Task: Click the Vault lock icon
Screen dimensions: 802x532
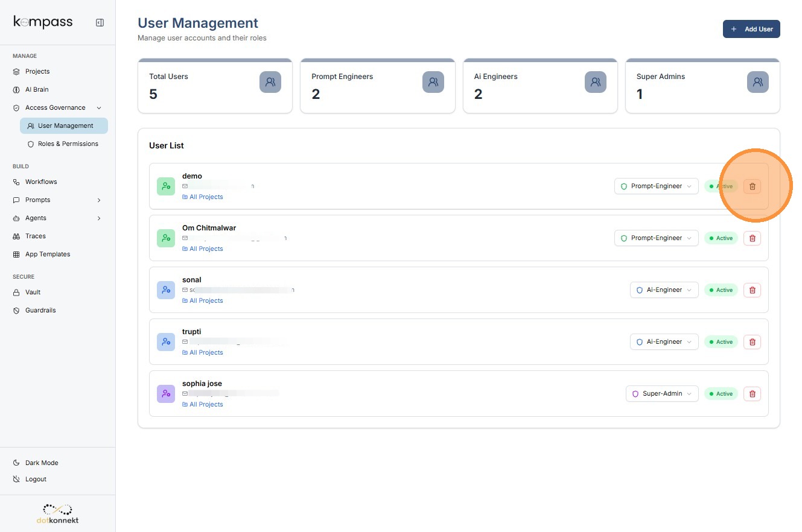Action: (16, 293)
